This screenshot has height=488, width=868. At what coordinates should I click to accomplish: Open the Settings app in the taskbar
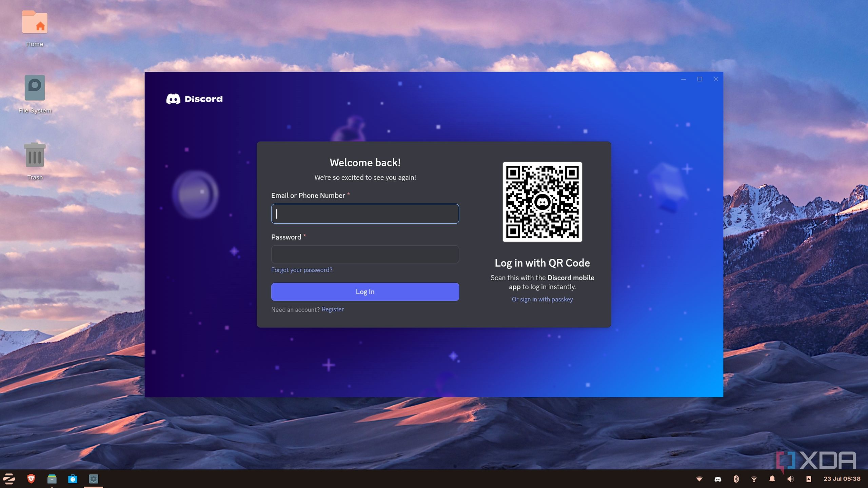pyautogui.click(x=94, y=479)
